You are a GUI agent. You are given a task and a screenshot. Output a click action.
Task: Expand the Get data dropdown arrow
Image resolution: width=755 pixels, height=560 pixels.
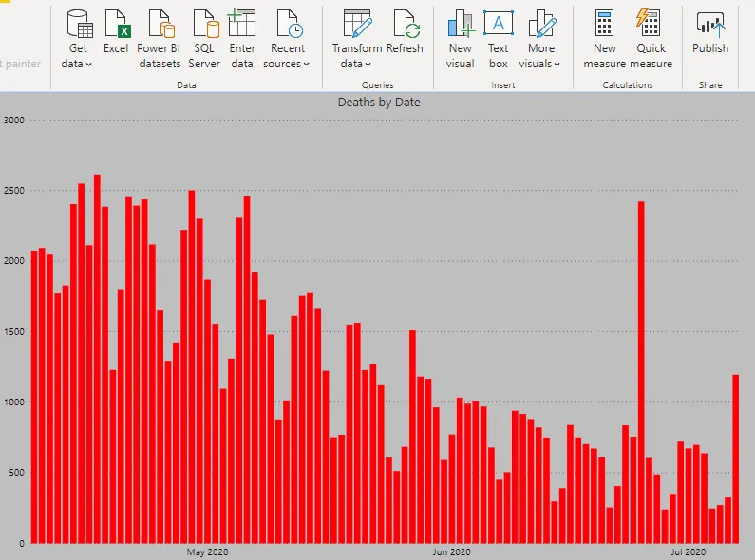coord(88,64)
